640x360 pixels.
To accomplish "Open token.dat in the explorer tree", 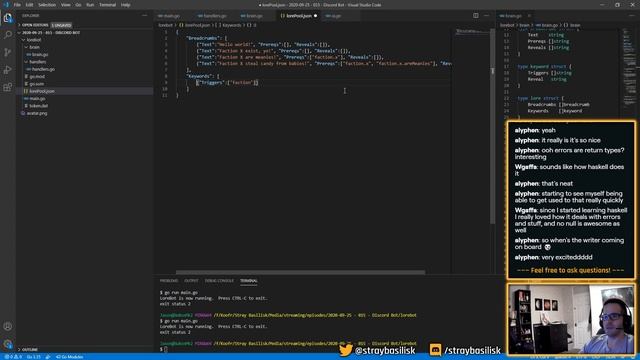I will tap(84, 106).
